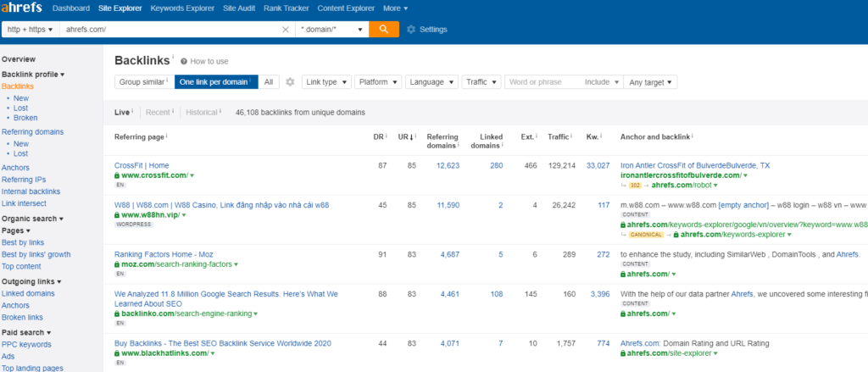Open the More menu in top navigation
Image resolution: width=868 pixels, height=372 pixels.
395,8
